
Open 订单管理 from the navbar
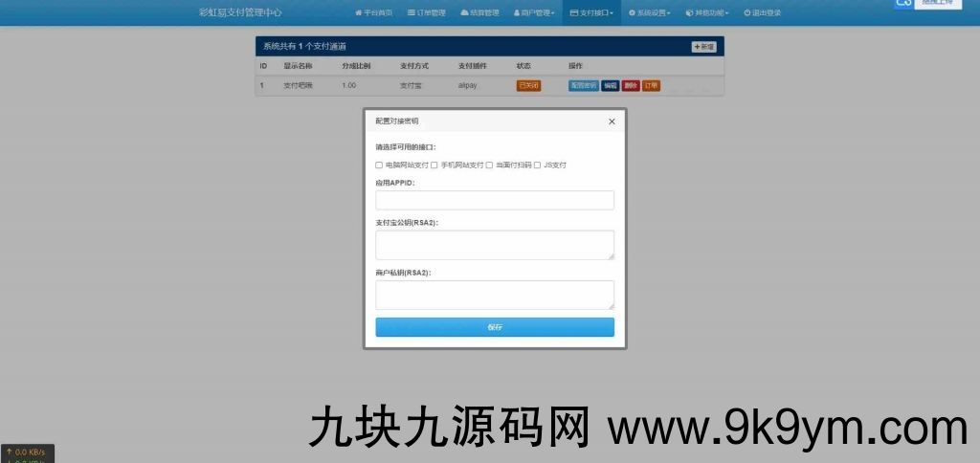(x=427, y=13)
